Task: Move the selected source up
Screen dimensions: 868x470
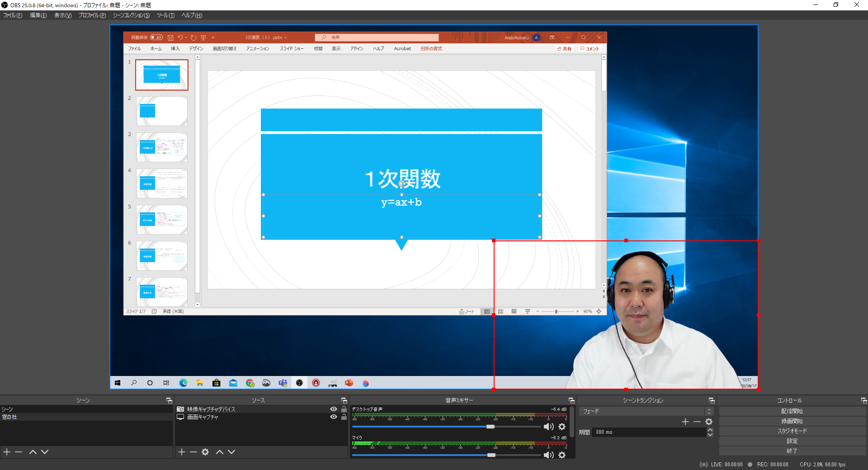Action: pyautogui.click(x=220, y=452)
